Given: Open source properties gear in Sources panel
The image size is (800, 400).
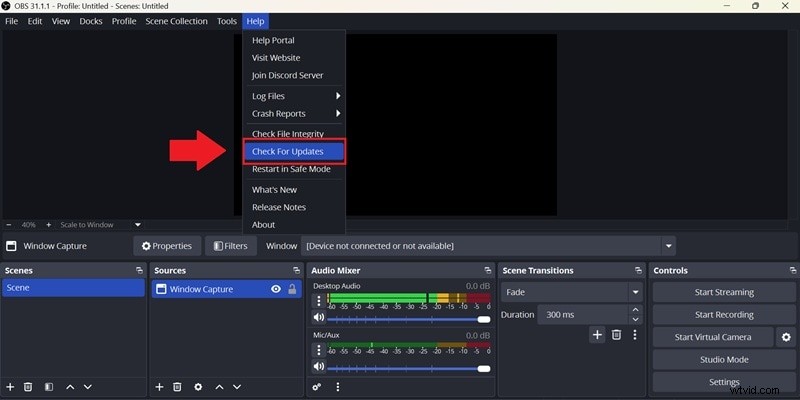Looking at the screenshot, I should click(x=198, y=387).
